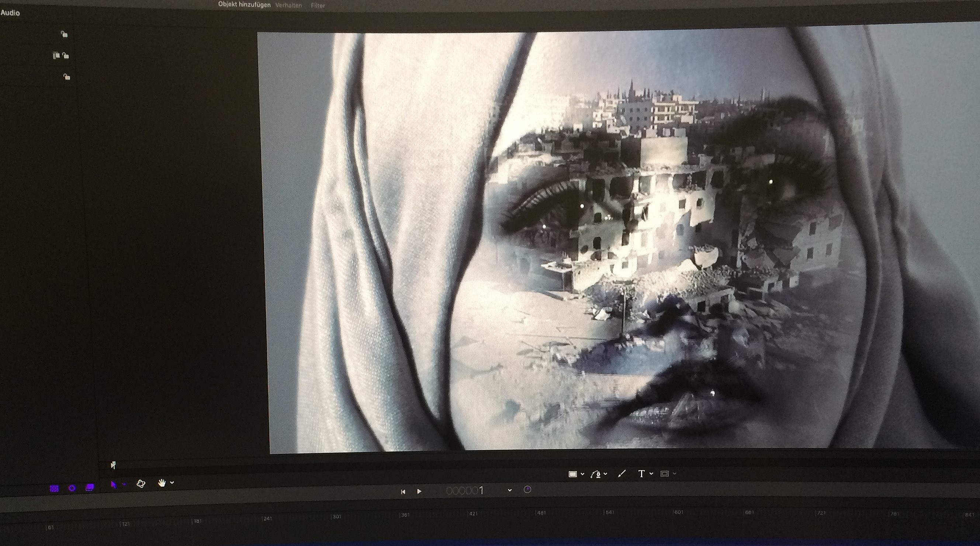Select the Paint Stroke brush tool
980x546 pixels.
click(621, 474)
